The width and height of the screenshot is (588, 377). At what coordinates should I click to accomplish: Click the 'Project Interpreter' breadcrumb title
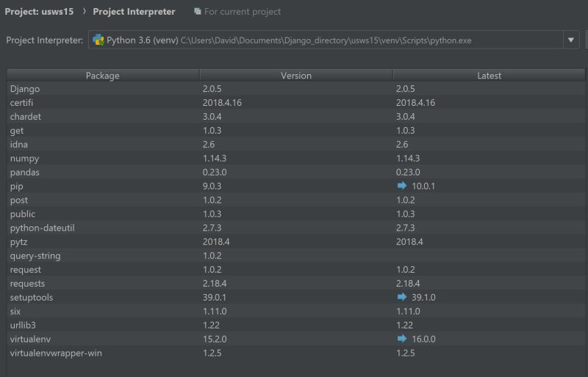click(x=134, y=12)
